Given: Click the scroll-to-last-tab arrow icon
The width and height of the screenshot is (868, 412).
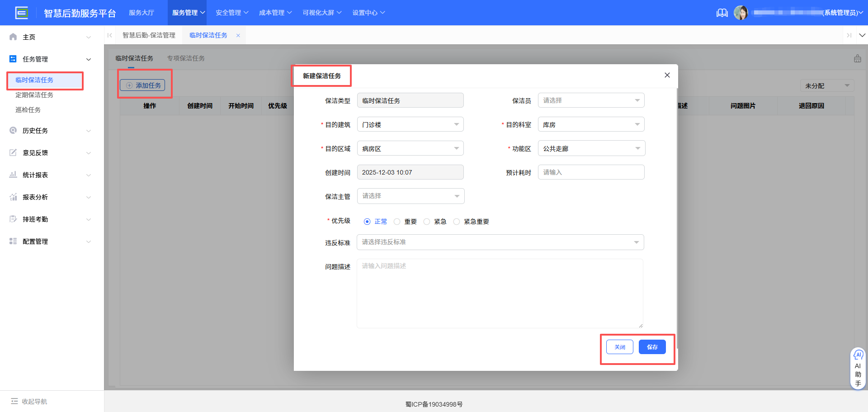Looking at the screenshot, I should [849, 35].
